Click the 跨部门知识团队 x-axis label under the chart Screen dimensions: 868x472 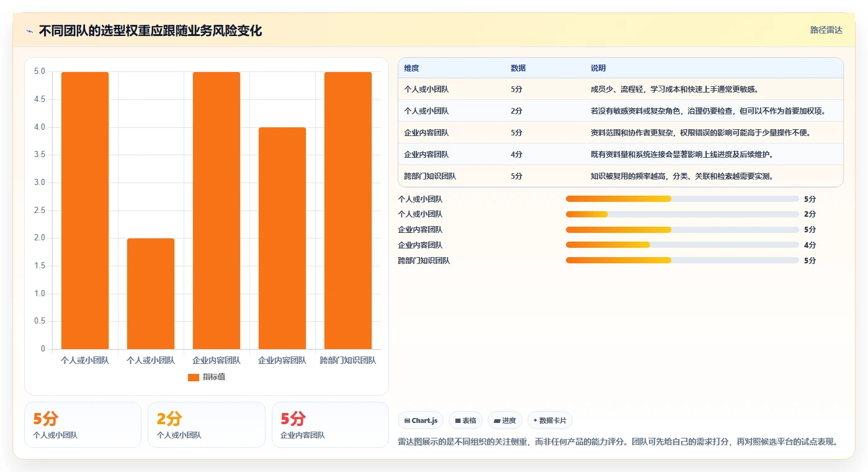(x=348, y=360)
